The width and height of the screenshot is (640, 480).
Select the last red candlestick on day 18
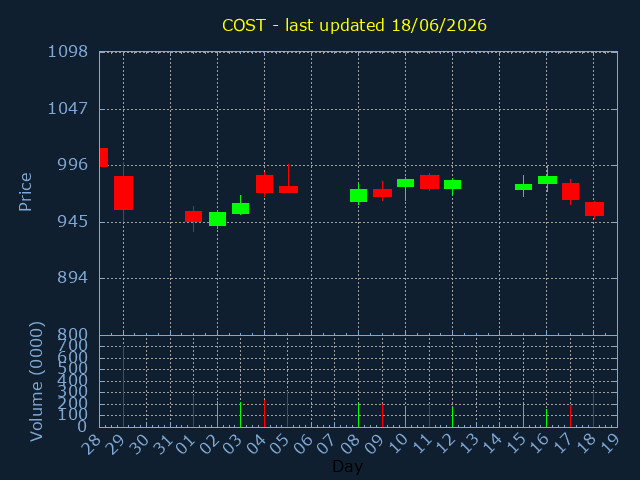594,209
